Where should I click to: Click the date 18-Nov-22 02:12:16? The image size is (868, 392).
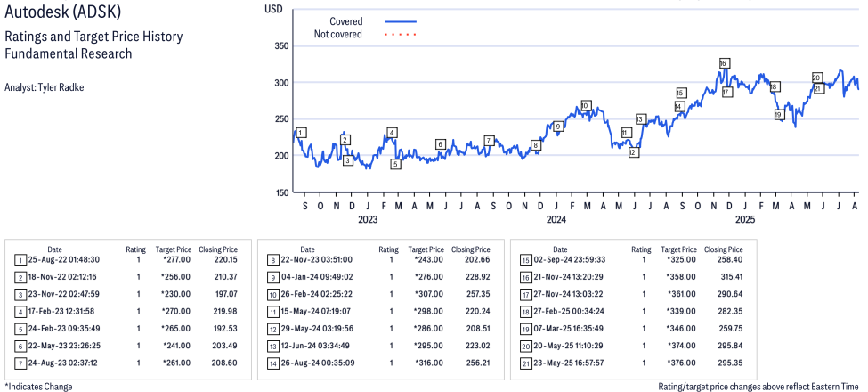pos(62,277)
